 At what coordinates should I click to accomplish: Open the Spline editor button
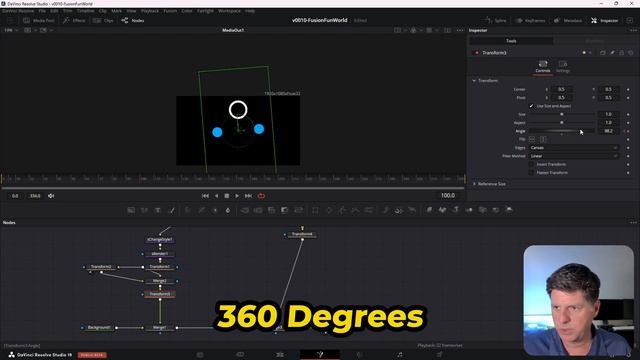click(496, 20)
